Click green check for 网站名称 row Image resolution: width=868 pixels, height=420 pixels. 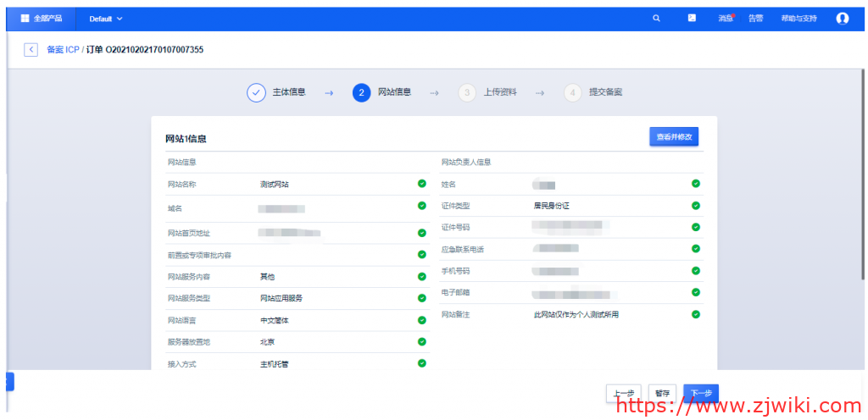coord(422,184)
